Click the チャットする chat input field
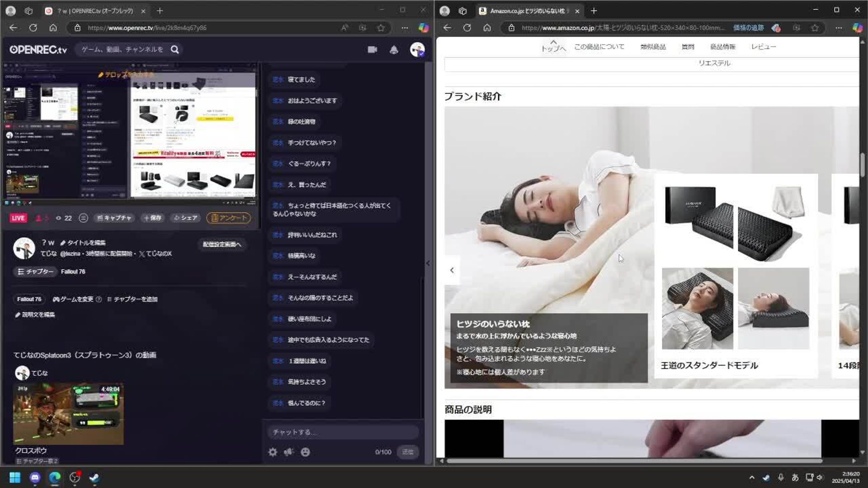This screenshot has height=488, width=868. (342, 432)
